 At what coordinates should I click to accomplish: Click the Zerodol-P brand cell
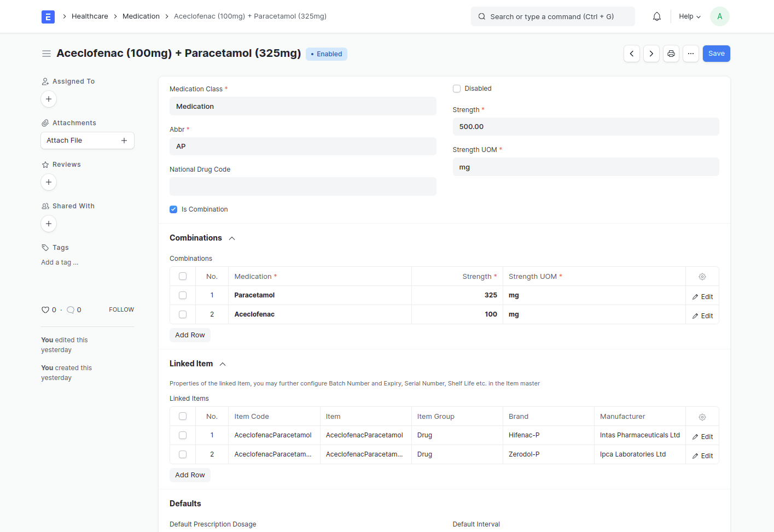[x=549, y=454]
